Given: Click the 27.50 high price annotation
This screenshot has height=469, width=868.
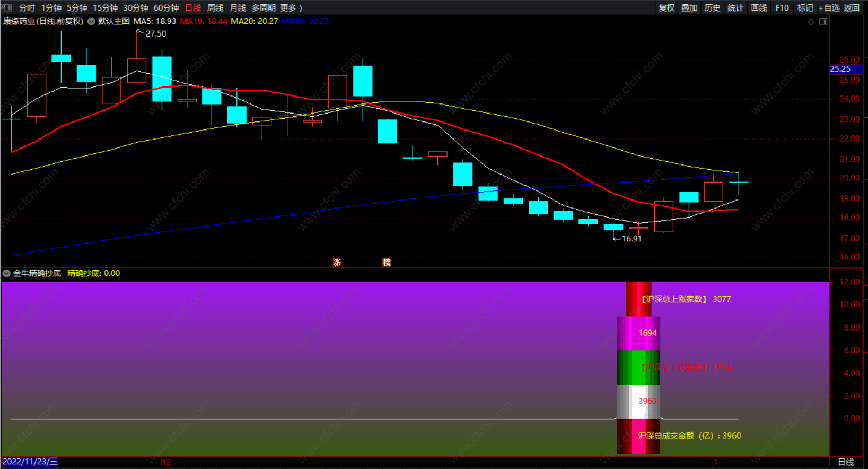Looking at the screenshot, I should [x=156, y=33].
